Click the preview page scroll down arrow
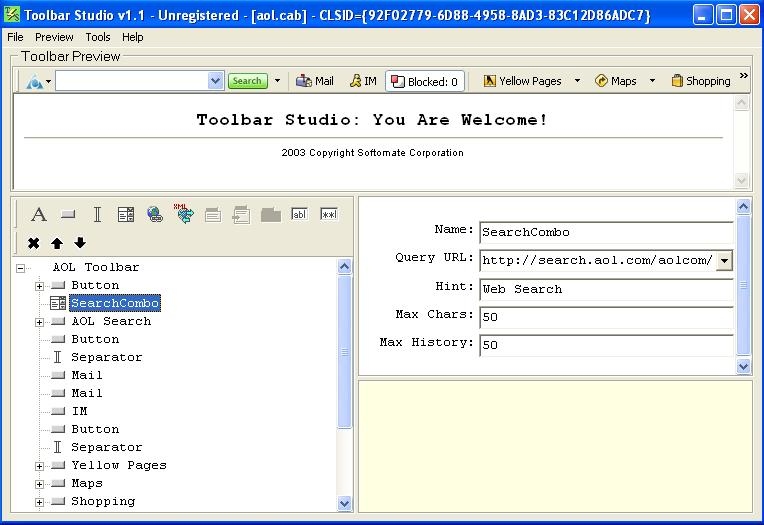This screenshot has width=764, height=525. [742, 180]
